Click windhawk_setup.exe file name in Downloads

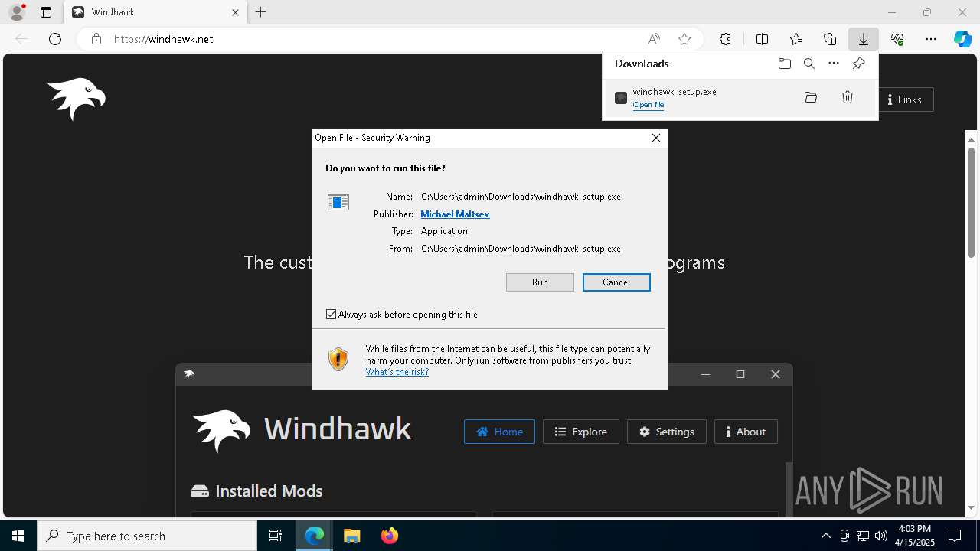coord(675,92)
